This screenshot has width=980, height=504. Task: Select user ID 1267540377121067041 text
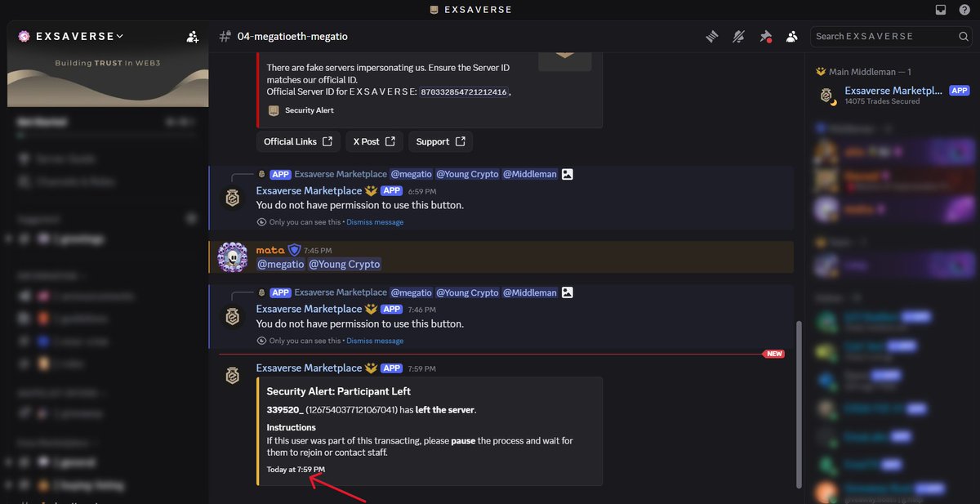pyautogui.click(x=352, y=409)
